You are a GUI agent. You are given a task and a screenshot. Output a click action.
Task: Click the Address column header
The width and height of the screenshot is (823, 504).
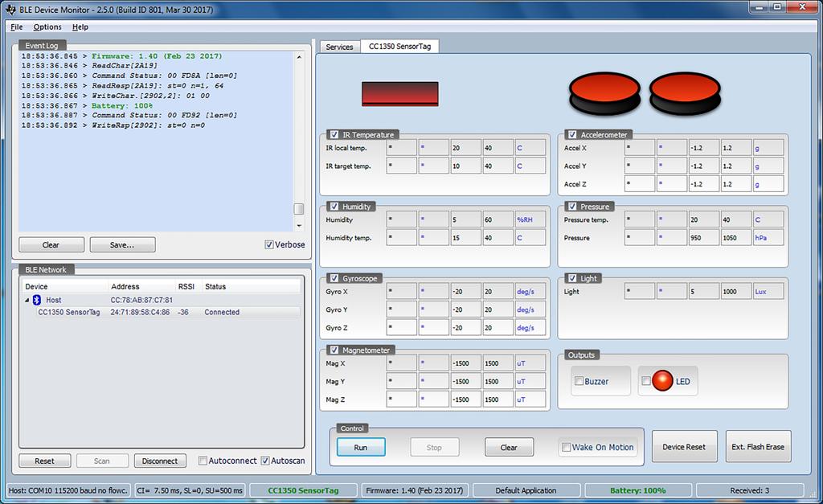pyautogui.click(x=141, y=287)
